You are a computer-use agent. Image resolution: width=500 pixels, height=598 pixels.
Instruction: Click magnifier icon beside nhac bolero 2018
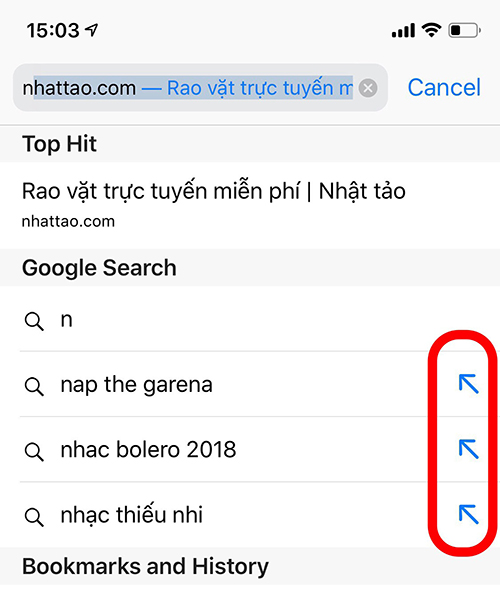[x=34, y=452]
